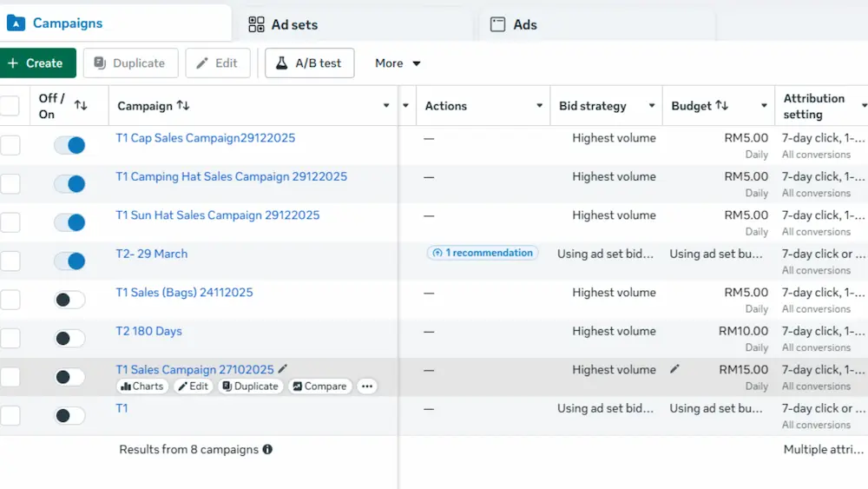Turn off T1 Camping Hat Sales Campaign
The width and height of the screenshot is (868, 489).
tap(69, 184)
